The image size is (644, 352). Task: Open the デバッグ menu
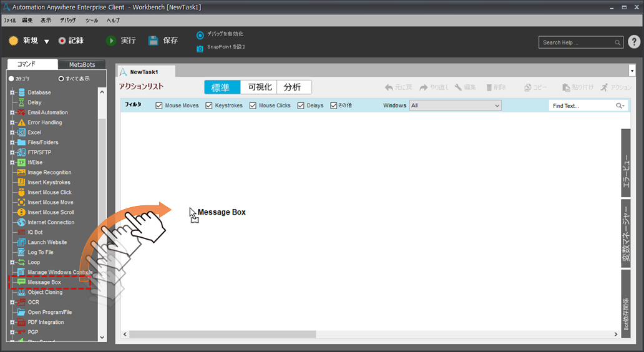[x=68, y=20]
